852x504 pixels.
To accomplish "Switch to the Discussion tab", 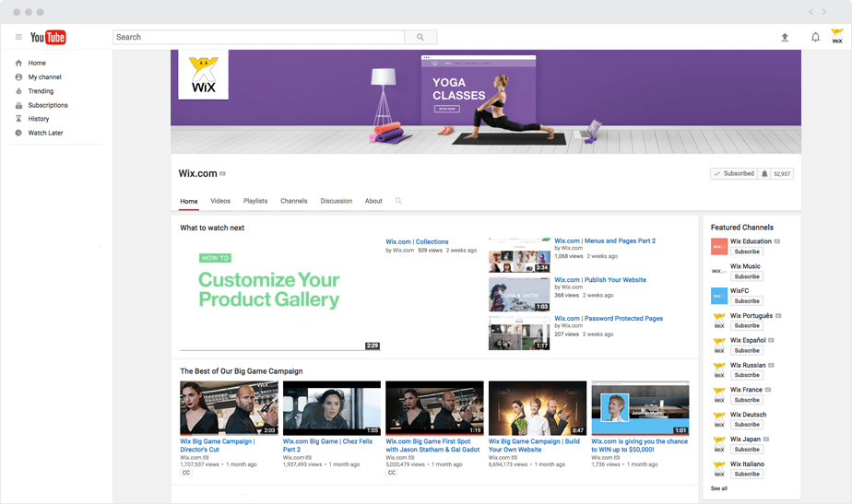I will (x=336, y=201).
